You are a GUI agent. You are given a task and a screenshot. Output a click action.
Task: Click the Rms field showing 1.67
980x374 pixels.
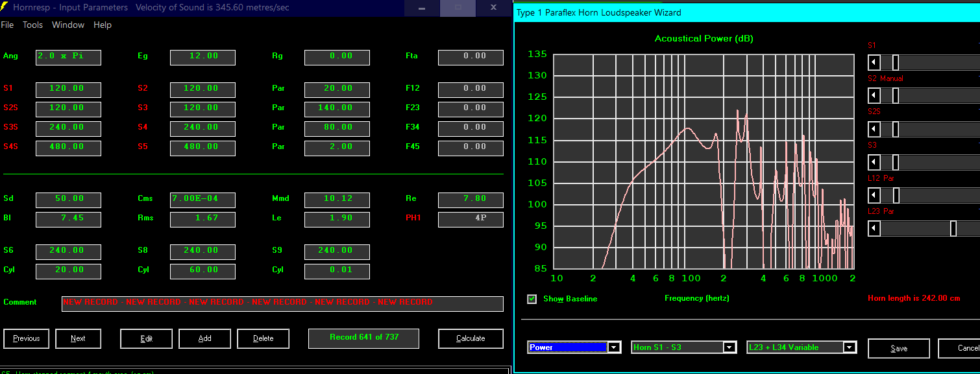[x=202, y=219]
